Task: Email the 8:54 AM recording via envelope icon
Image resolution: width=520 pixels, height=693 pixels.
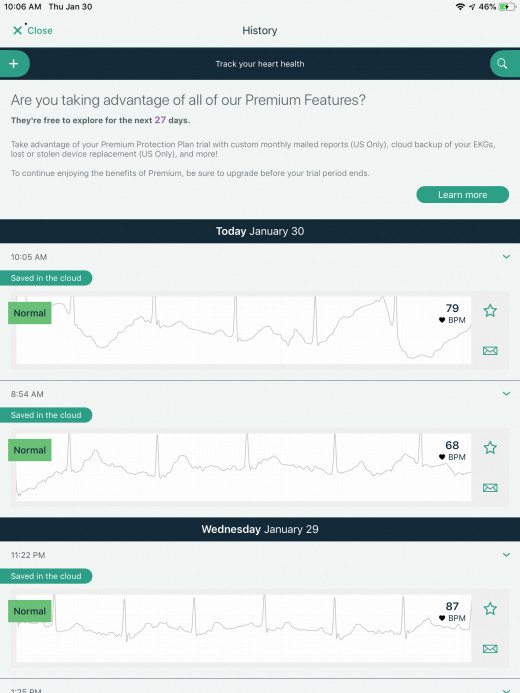Action: (490, 488)
